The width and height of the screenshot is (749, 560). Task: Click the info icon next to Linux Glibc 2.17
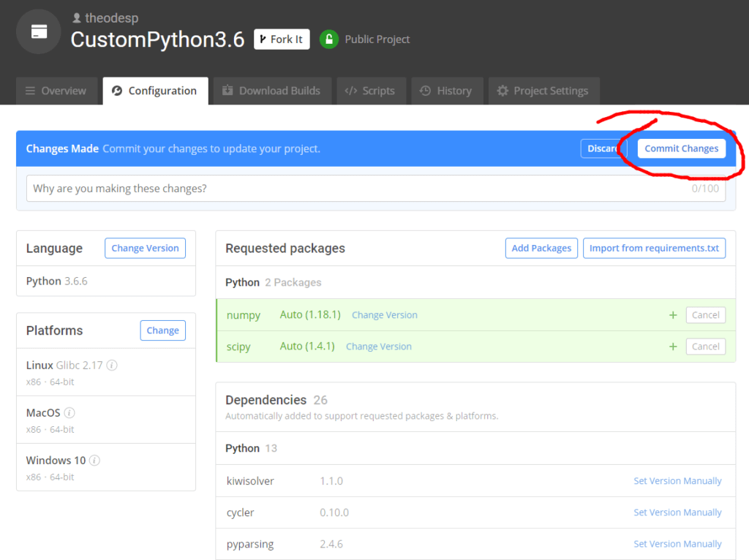[112, 366]
